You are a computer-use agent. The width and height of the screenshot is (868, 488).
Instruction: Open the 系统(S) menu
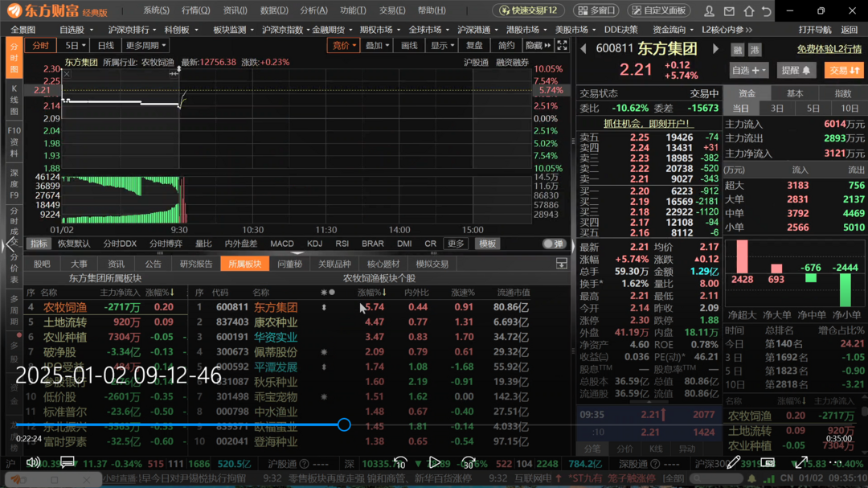tap(156, 10)
